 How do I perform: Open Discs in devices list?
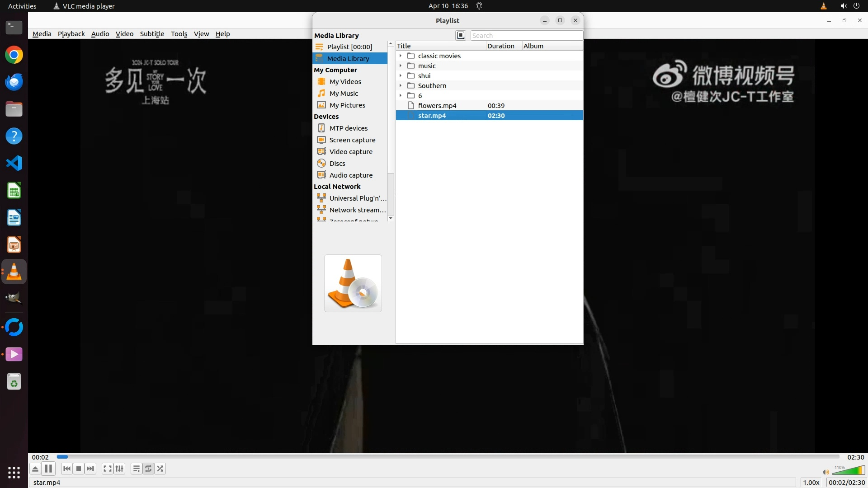coord(337,163)
